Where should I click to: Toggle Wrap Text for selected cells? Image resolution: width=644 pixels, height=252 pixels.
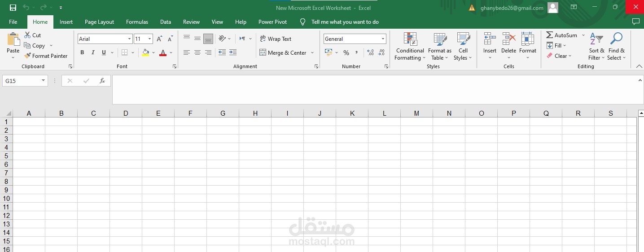click(x=276, y=39)
